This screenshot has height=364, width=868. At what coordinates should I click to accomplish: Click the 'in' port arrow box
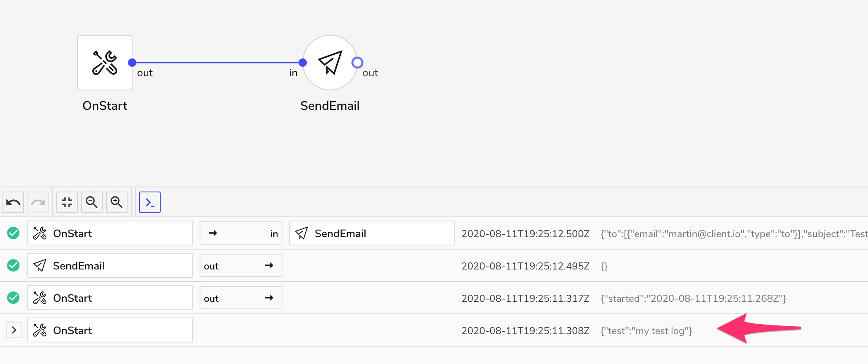241,233
